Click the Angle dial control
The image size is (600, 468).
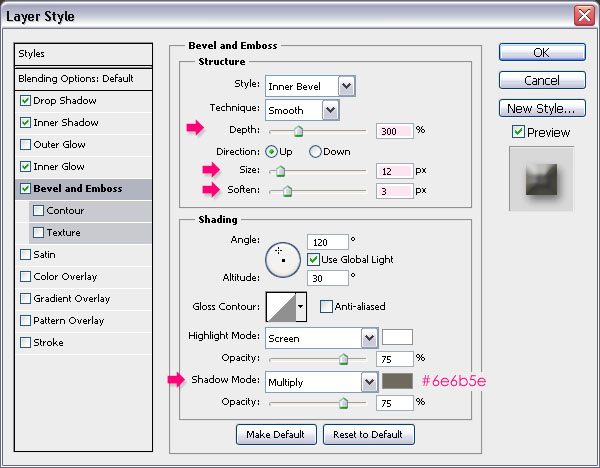(282, 258)
